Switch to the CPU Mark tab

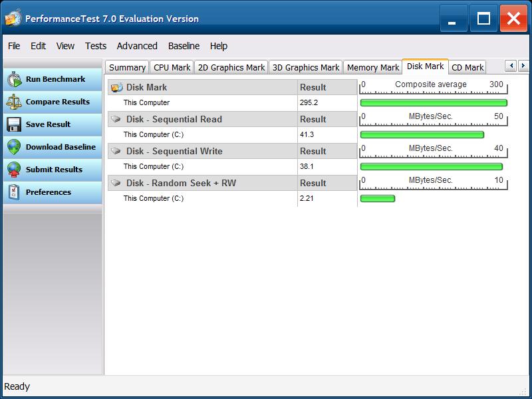tap(172, 68)
